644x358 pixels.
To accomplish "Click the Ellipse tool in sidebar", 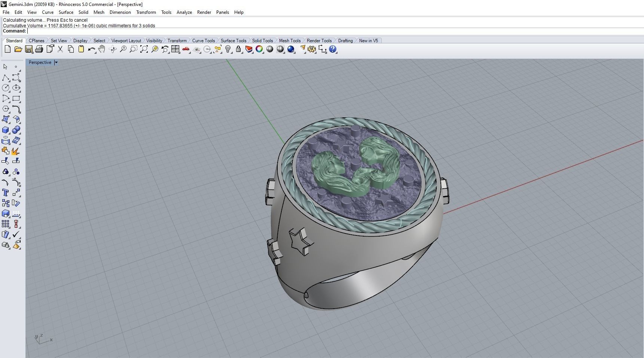I will tap(16, 88).
